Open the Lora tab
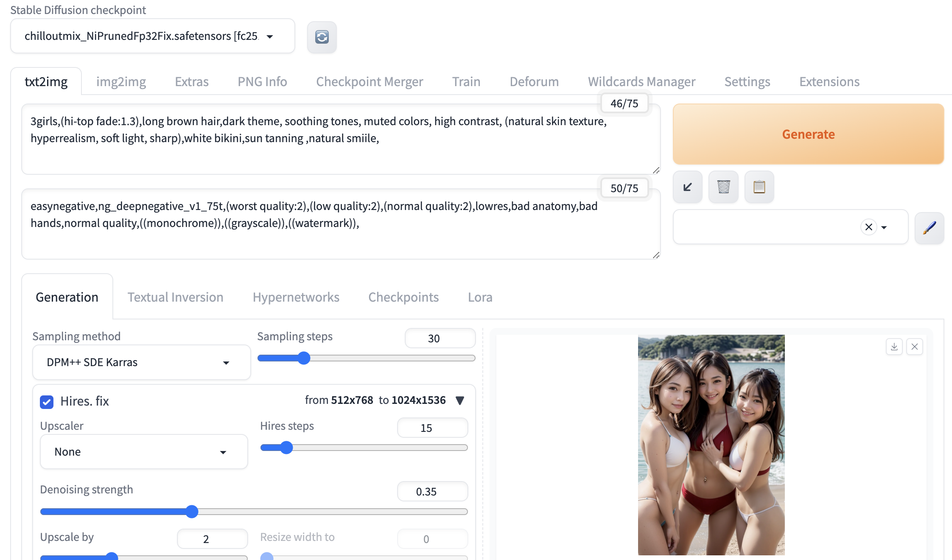 tap(480, 297)
